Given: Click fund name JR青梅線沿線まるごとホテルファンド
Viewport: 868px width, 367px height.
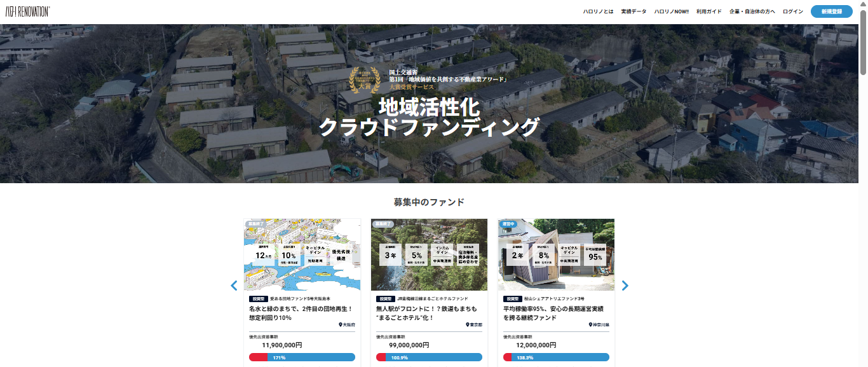Looking at the screenshot, I should (x=432, y=298).
